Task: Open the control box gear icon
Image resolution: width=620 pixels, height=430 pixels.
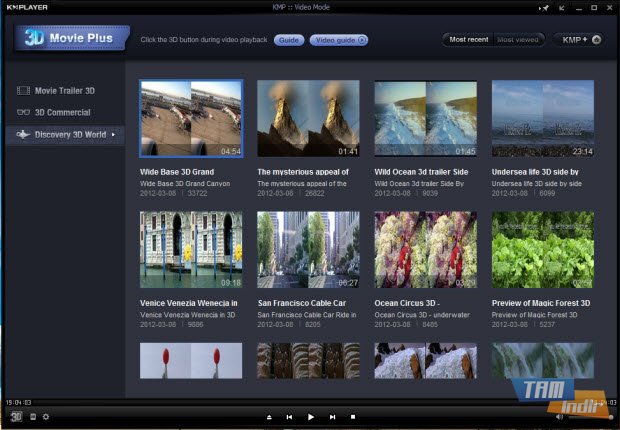Action: click(46, 417)
